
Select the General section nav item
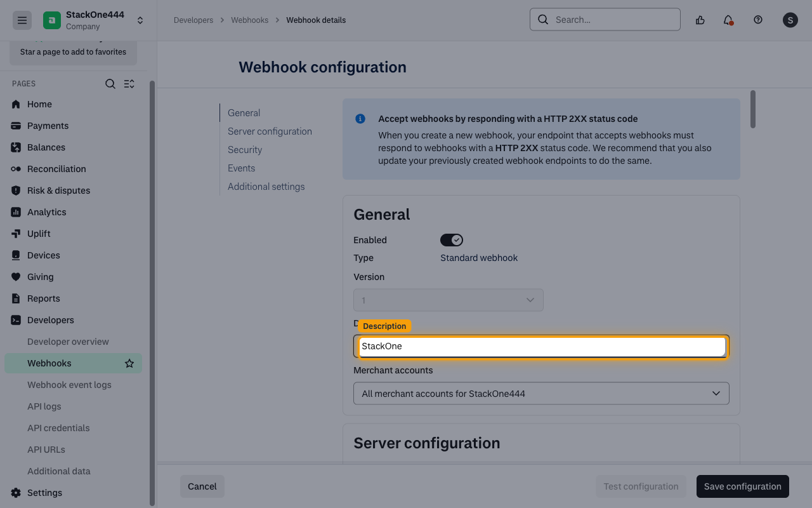(x=244, y=113)
